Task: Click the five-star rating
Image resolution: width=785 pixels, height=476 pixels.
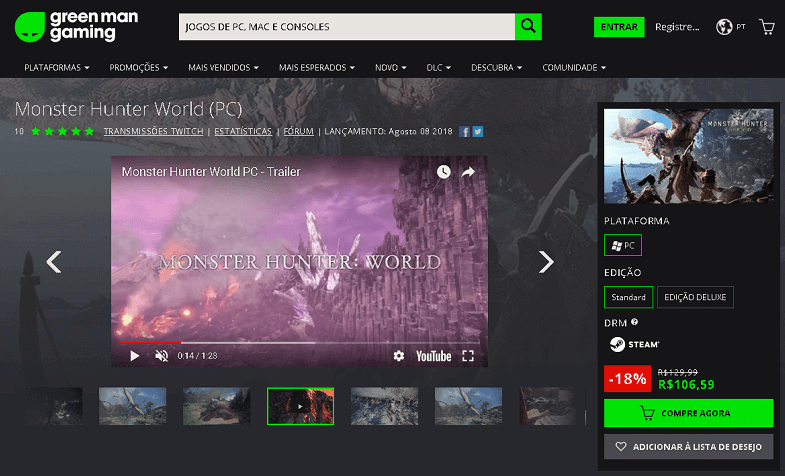Action: pos(63,132)
